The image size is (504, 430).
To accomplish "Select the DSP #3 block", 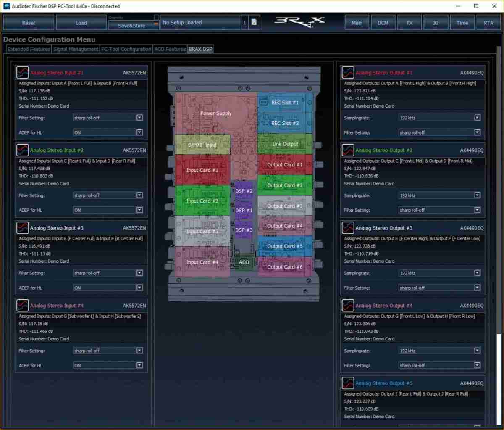I will (244, 230).
